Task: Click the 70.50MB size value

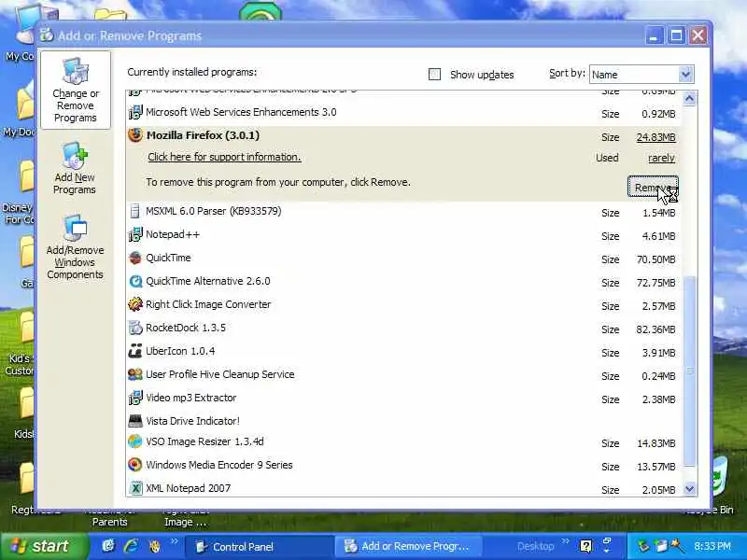Action: point(656,259)
